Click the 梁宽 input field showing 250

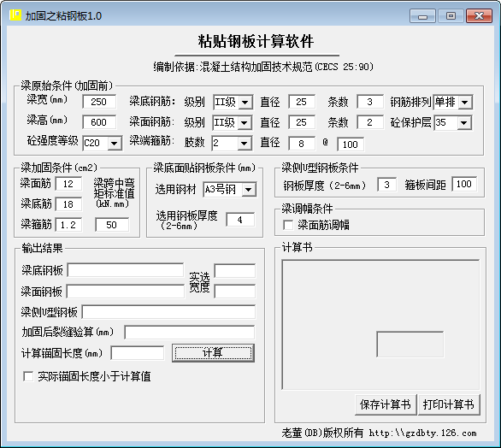(99, 102)
